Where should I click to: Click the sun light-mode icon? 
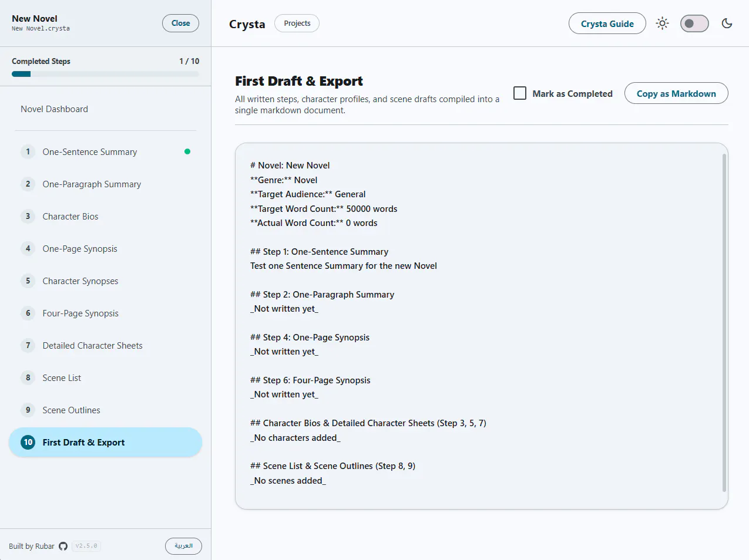tap(662, 23)
